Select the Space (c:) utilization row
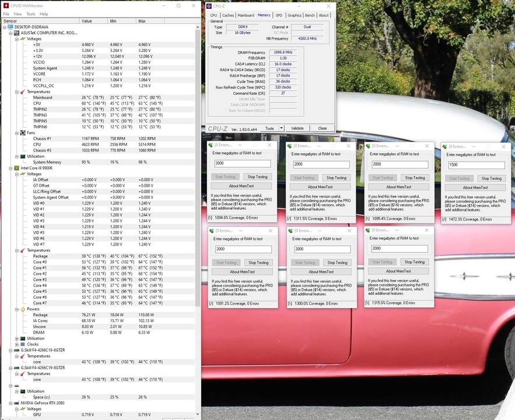515x420 pixels. click(99, 397)
